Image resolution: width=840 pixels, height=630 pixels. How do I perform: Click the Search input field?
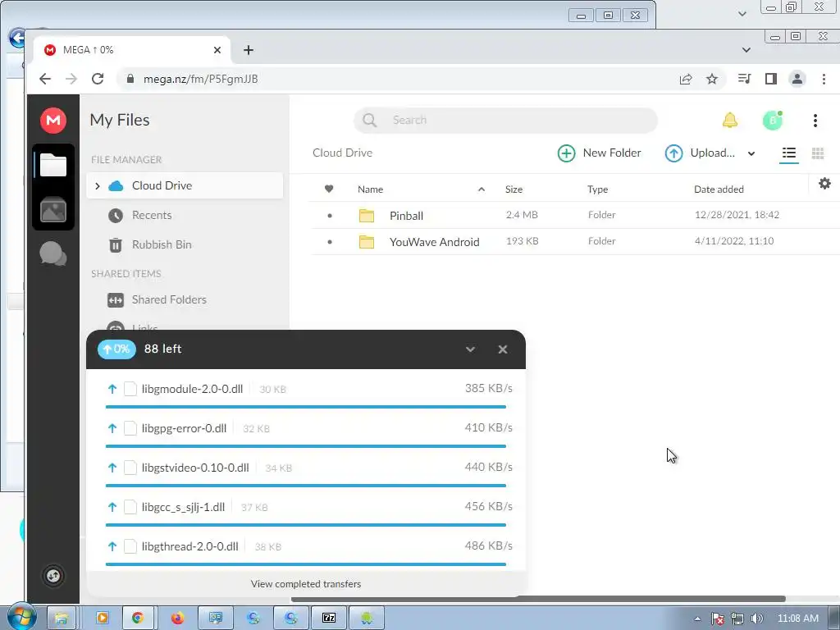click(505, 120)
